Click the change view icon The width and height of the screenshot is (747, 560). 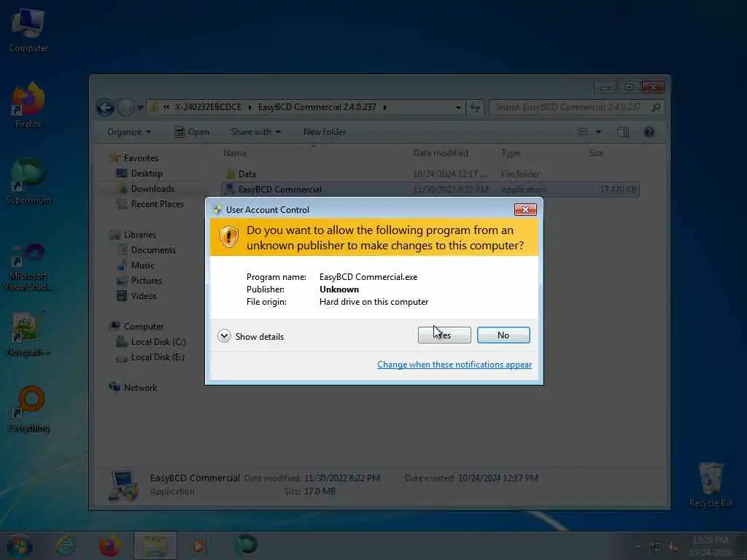tap(583, 132)
